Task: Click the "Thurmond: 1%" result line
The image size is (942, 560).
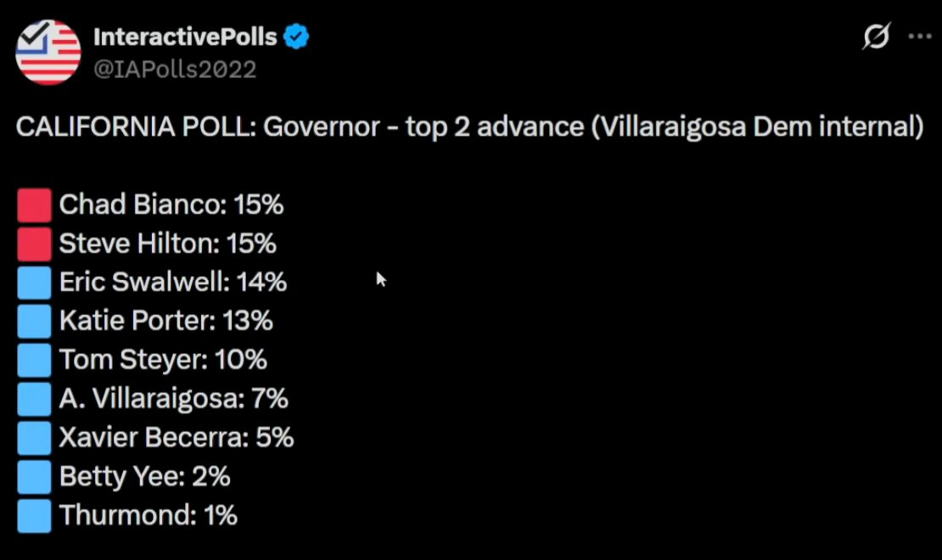Action: coord(149,516)
